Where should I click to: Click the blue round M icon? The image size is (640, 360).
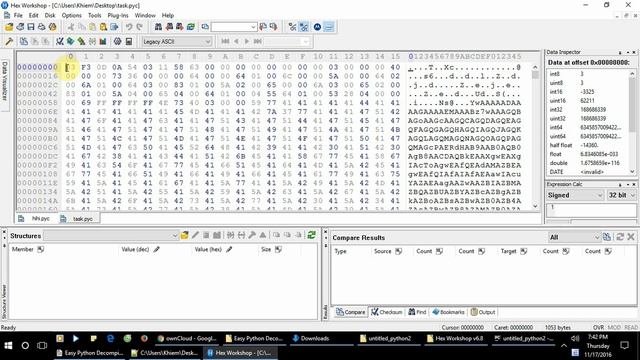coord(318,27)
